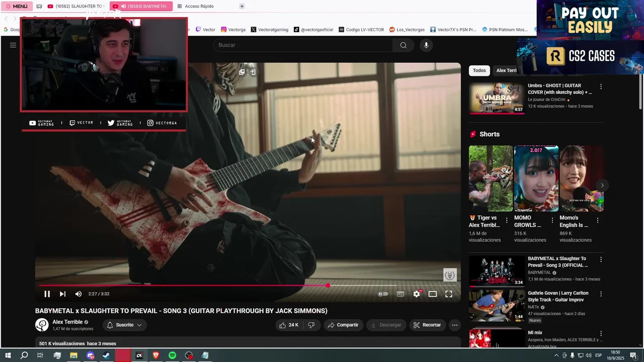Image resolution: width=644 pixels, height=362 pixels.
Task: Switch to Acceso Rápido tab
Action: click(x=195, y=7)
